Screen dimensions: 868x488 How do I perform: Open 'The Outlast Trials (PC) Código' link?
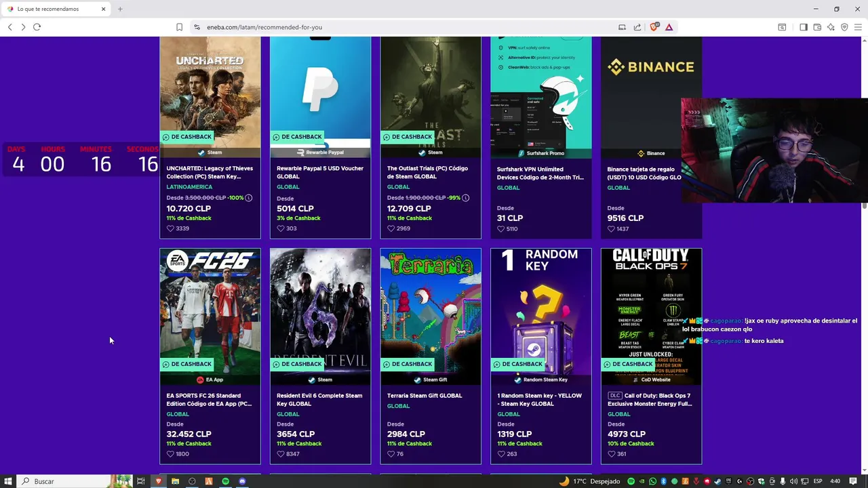428,172
